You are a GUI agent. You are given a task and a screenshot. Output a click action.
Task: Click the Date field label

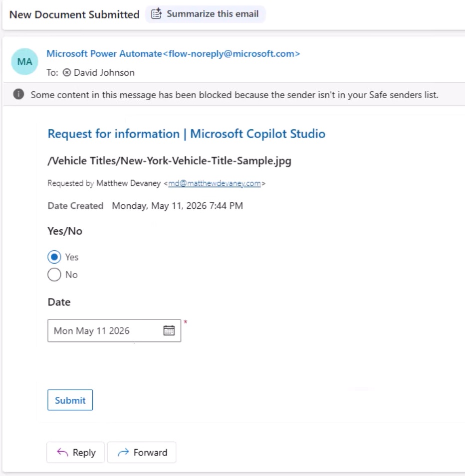[59, 302]
